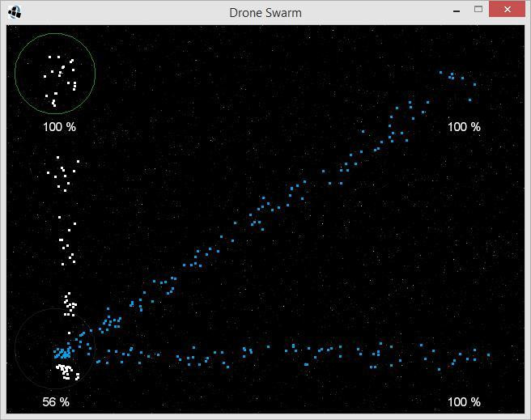The width and height of the screenshot is (531, 420).
Task: Click the lone white drone above the dense blue cluster
Action: click(69, 333)
